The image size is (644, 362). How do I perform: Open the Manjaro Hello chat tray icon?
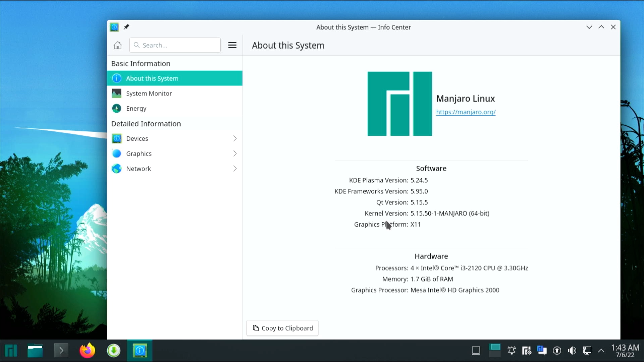pos(542,350)
